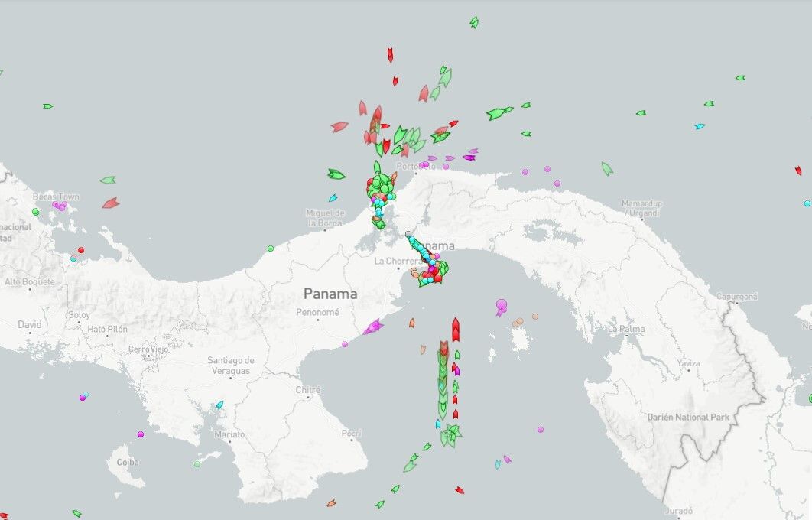Click the cyan ship north of Mamardup
The height and width of the screenshot is (520, 812).
coord(700,126)
